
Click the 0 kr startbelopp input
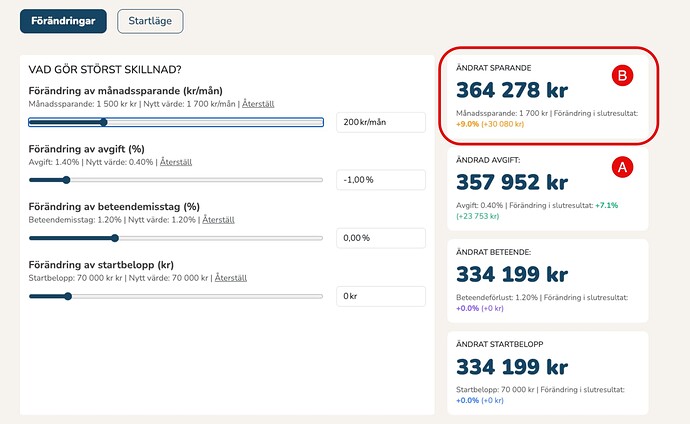380,296
